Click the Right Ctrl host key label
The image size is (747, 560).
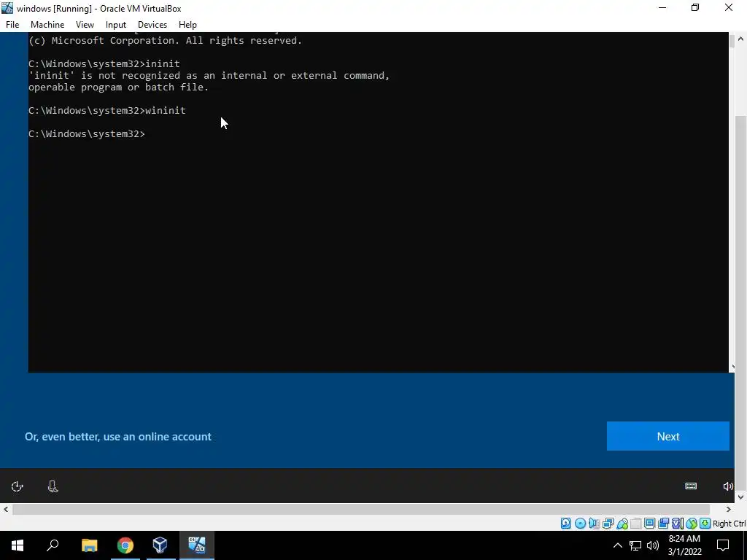coord(729,524)
